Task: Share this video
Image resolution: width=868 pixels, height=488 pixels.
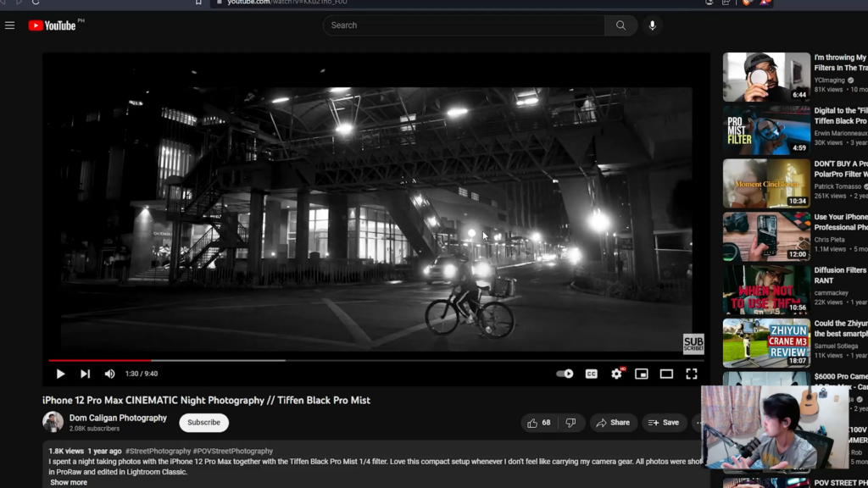Action: click(614, 423)
